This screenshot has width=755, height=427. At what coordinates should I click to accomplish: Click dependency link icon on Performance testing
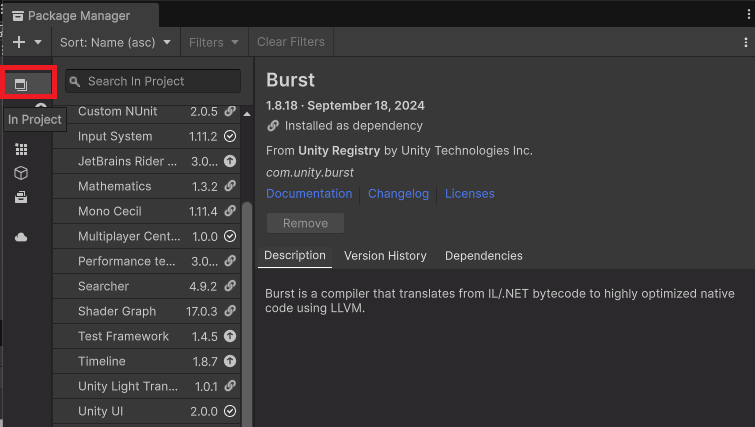coord(230,260)
